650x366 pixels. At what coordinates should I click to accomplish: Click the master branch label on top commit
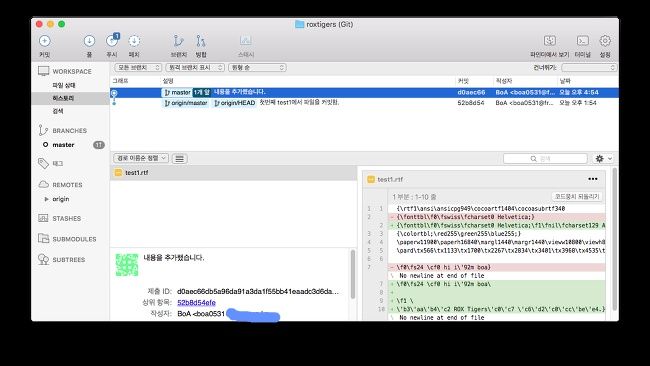[177, 92]
